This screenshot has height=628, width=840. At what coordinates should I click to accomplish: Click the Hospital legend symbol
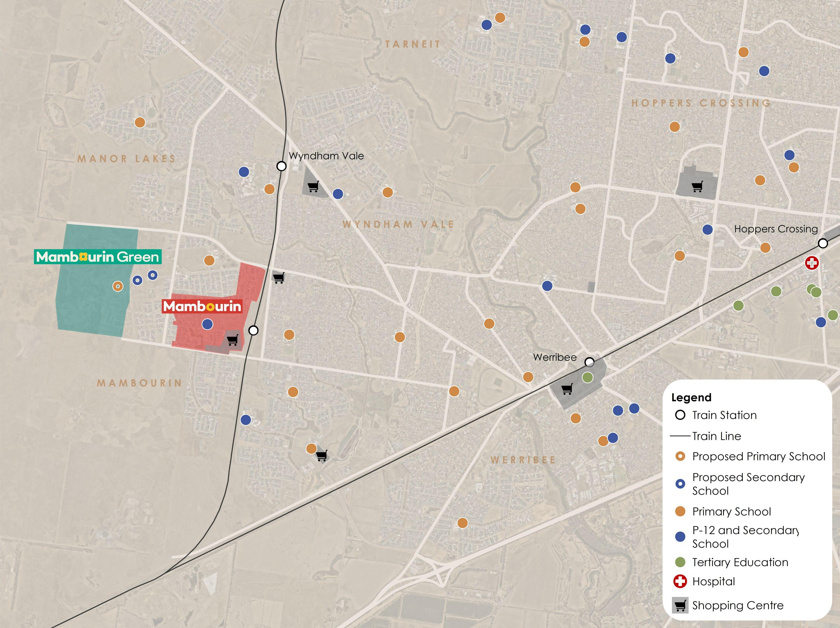click(680, 581)
